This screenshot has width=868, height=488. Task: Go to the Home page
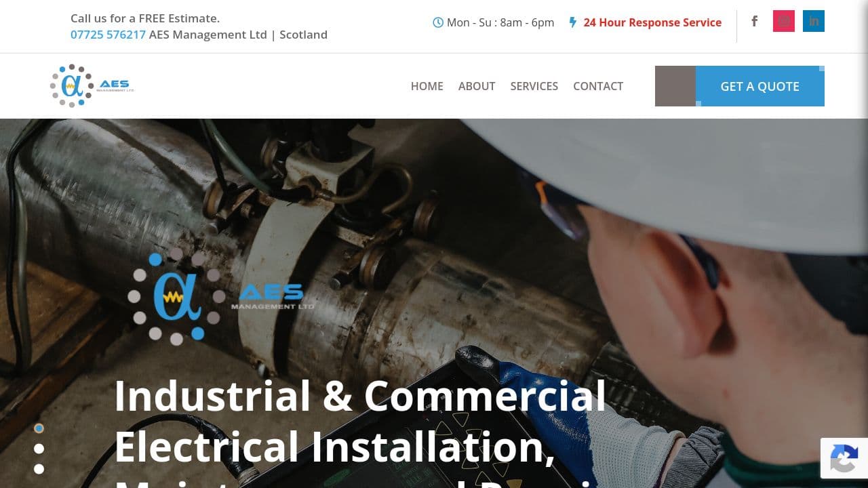pos(427,86)
